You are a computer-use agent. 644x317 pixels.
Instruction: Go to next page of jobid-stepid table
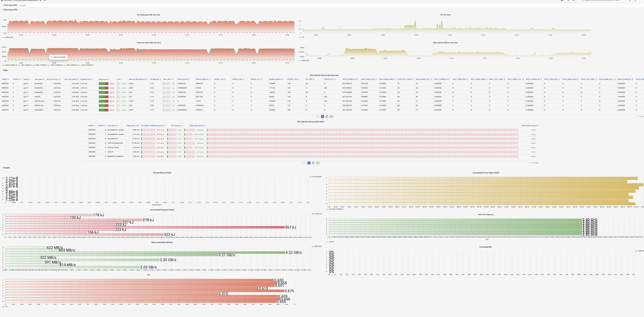click(318, 163)
